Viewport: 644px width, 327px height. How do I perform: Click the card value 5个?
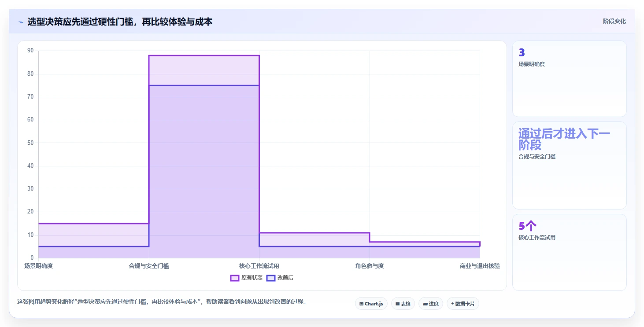(x=527, y=226)
